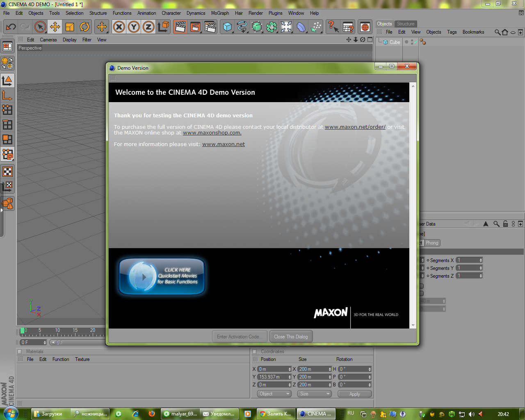Viewport: 525px width, 420px height.
Task: Click the search icon in Objects manager
Action: point(498,32)
